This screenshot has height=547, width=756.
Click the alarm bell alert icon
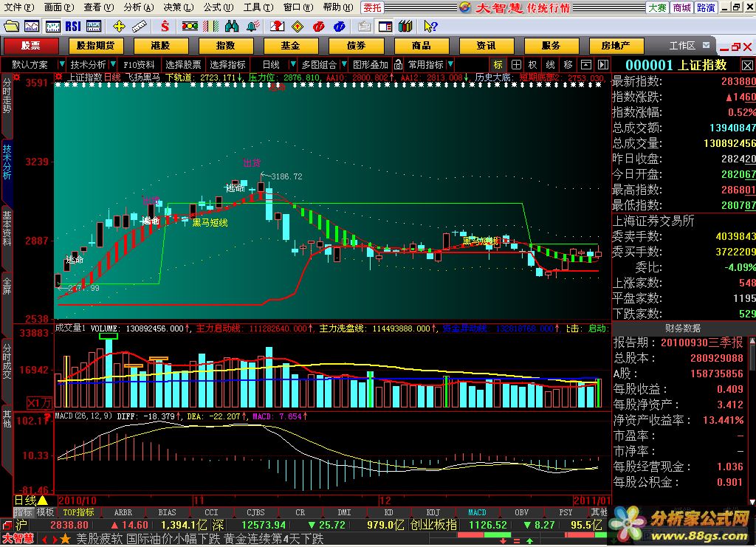(x=252, y=26)
